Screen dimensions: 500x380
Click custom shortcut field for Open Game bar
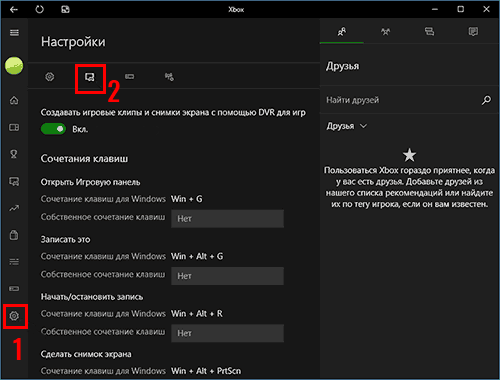[x=227, y=219]
